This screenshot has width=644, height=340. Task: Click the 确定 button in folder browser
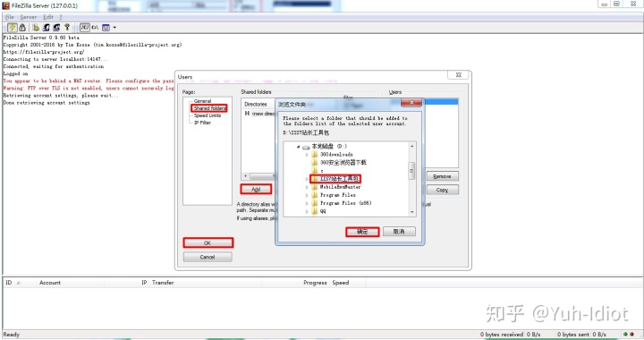point(362,231)
